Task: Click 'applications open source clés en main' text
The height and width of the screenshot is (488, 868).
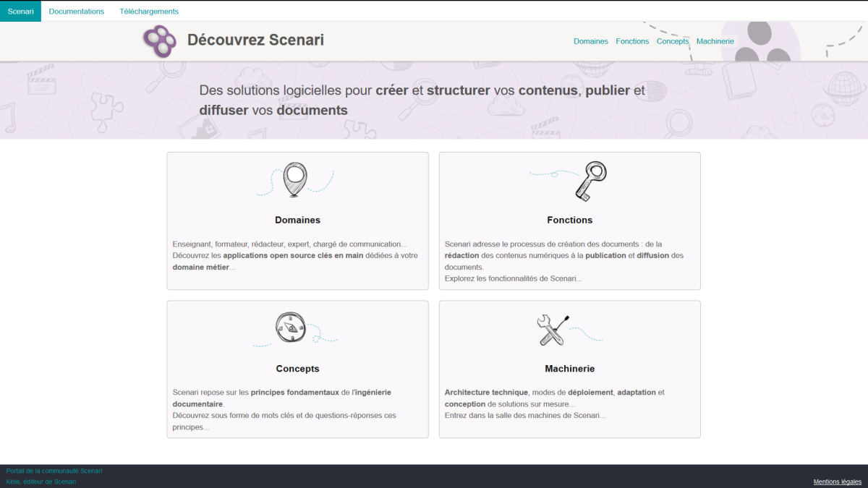Action: pos(293,255)
